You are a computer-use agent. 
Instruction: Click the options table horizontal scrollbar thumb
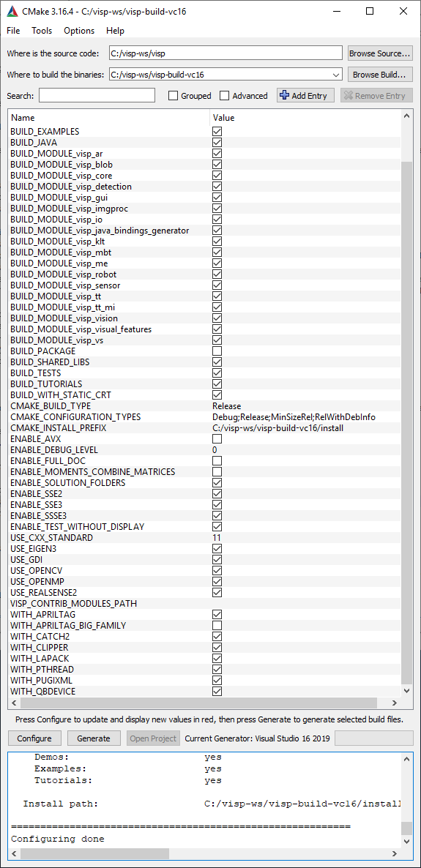198,703
